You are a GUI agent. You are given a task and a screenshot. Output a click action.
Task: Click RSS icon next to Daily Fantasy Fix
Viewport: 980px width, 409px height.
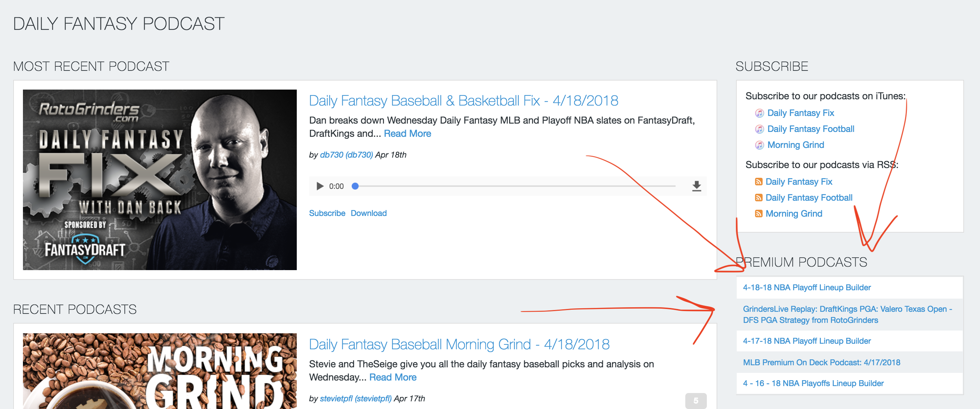coord(758,182)
